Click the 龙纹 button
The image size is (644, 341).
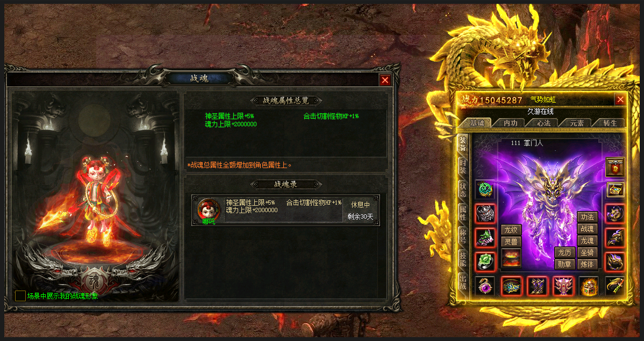pyautogui.click(x=511, y=230)
